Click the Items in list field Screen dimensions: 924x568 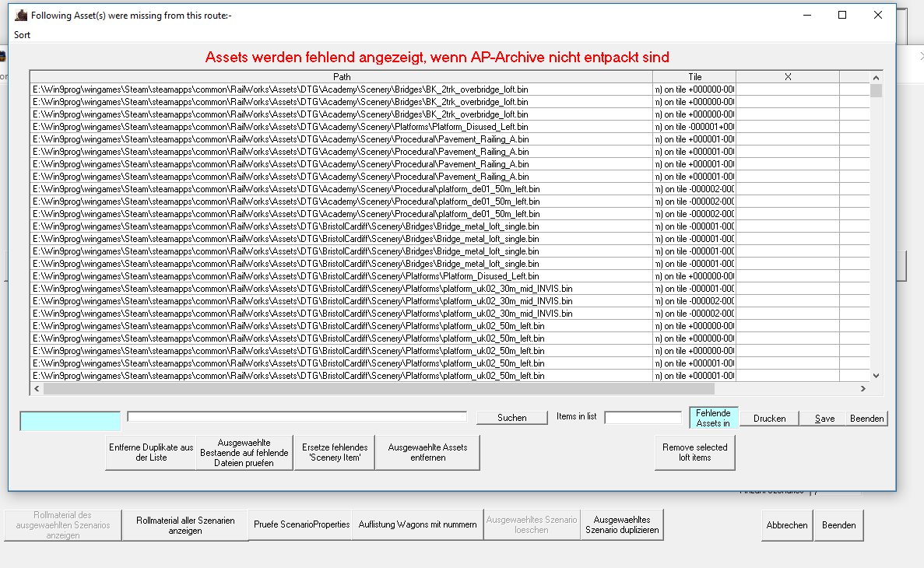(642, 418)
